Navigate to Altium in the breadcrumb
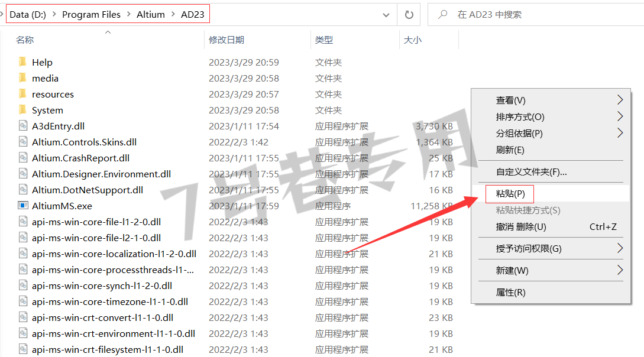This screenshot has width=644, height=357. pos(151,15)
